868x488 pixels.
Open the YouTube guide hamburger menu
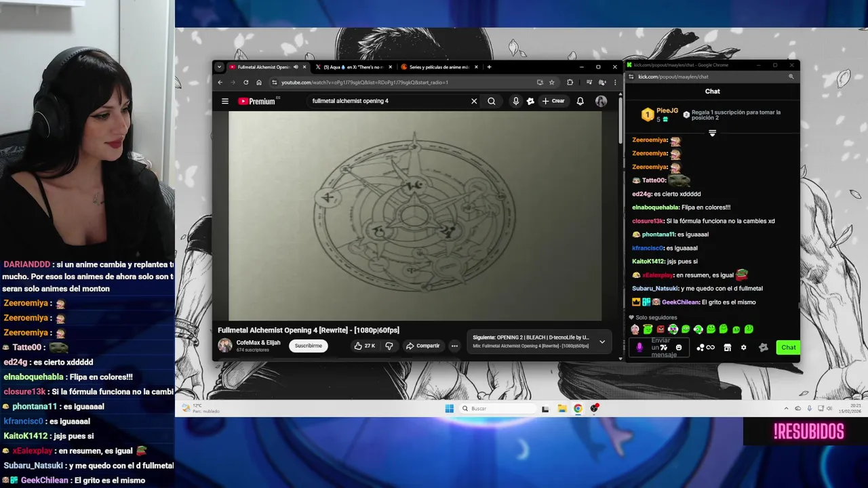225,101
